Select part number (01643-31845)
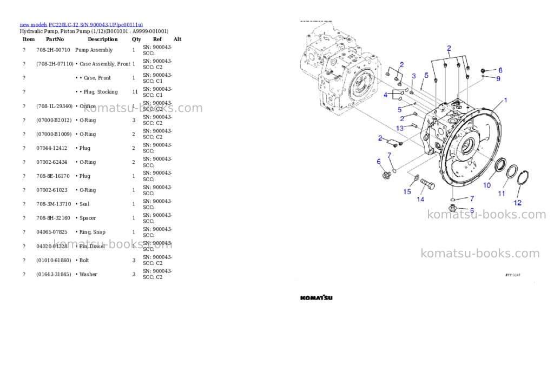This screenshot has width=554, height=392. [x=54, y=275]
